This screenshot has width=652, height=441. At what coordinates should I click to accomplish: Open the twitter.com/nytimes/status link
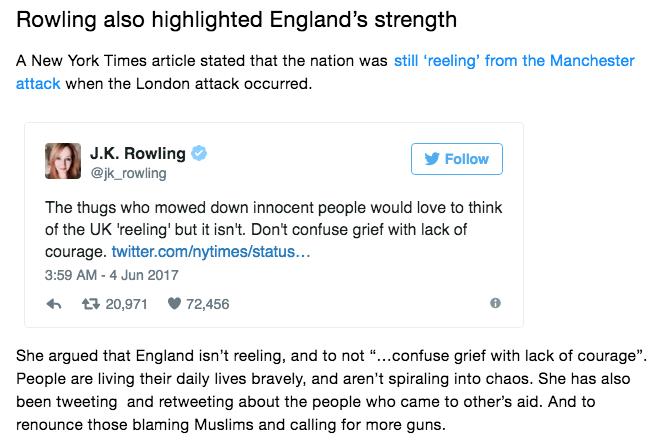[x=211, y=251]
